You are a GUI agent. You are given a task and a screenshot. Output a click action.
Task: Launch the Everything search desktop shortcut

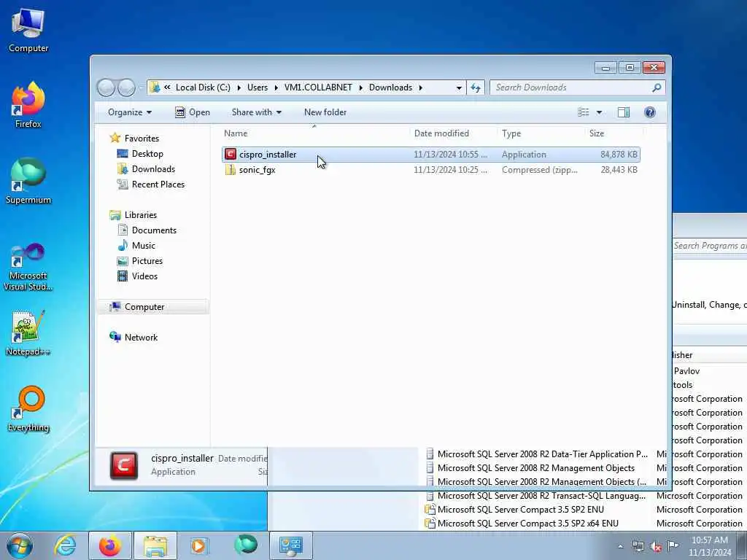pos(28,409)
